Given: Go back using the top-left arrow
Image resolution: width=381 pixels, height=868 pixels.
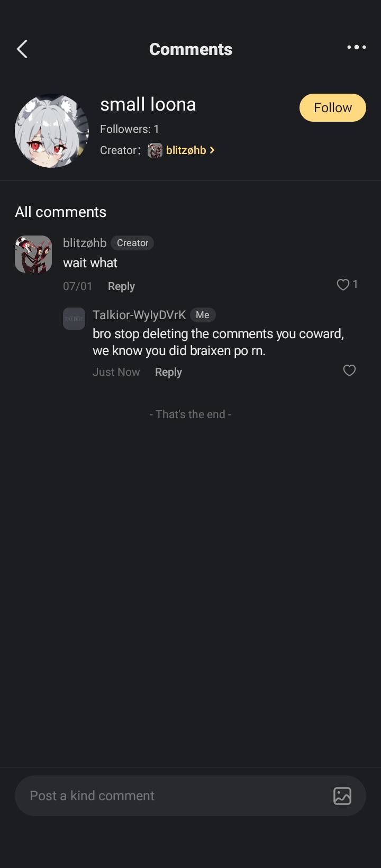Looking at the screenshot, I should (22, 49).
